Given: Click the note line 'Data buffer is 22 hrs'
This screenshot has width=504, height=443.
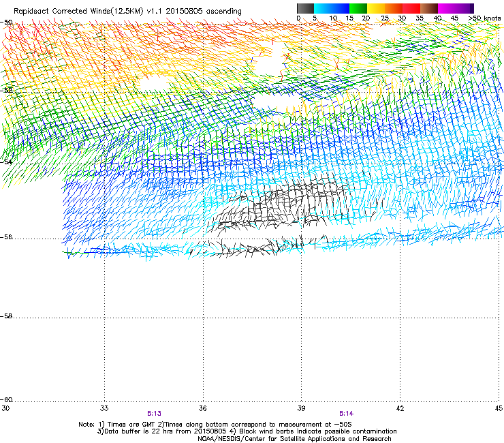Looking at the screenshot, I should 247,431.
